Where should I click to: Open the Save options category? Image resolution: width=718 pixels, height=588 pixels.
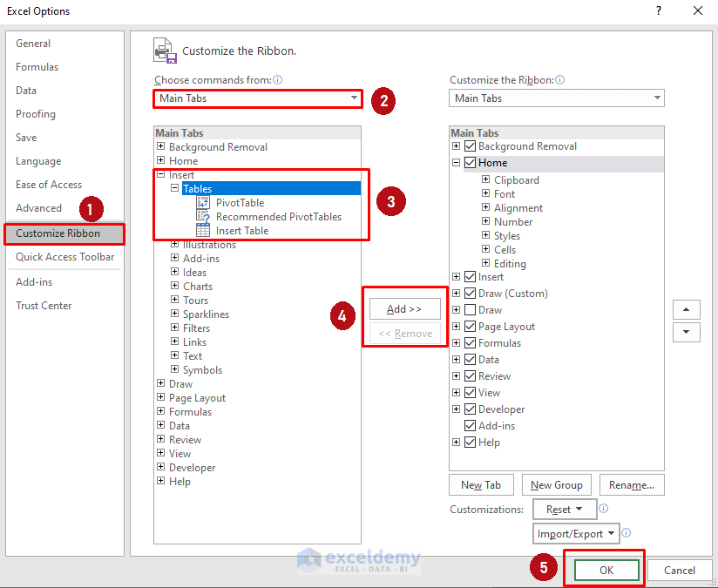[26, 138]
